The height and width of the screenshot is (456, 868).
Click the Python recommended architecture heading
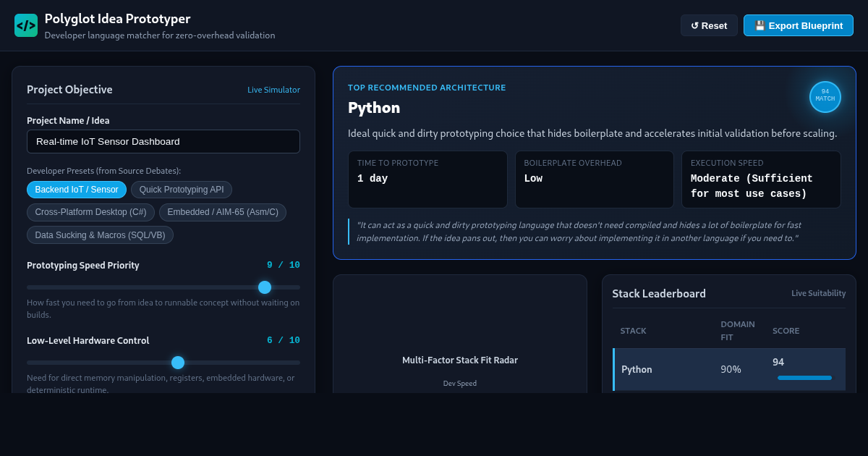[x=374, y=108]
